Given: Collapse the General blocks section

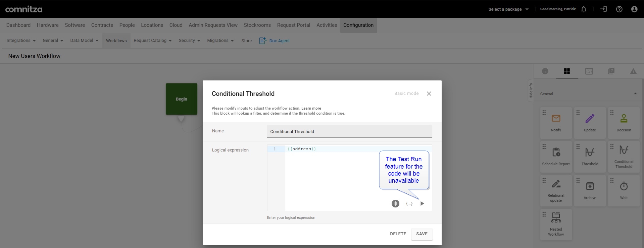Looking at the screenshot, I should [x=635, y=94].
